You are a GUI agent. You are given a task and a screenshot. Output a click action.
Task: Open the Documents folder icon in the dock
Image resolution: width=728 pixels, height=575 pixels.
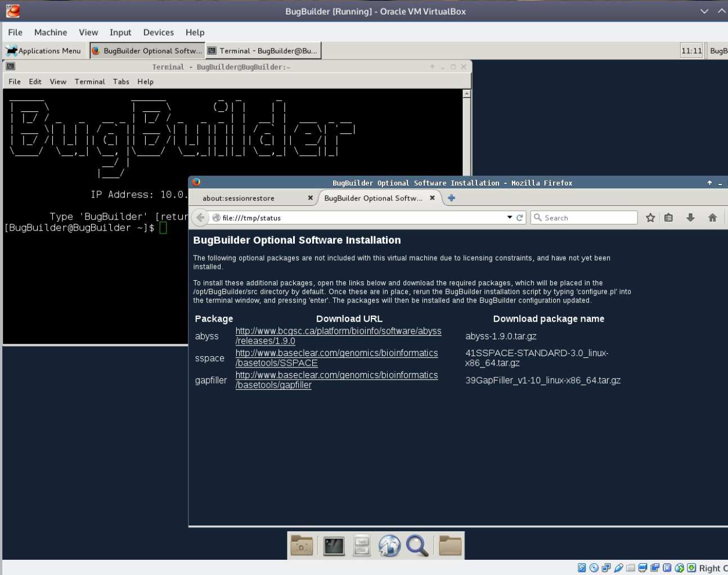[301, 545]
